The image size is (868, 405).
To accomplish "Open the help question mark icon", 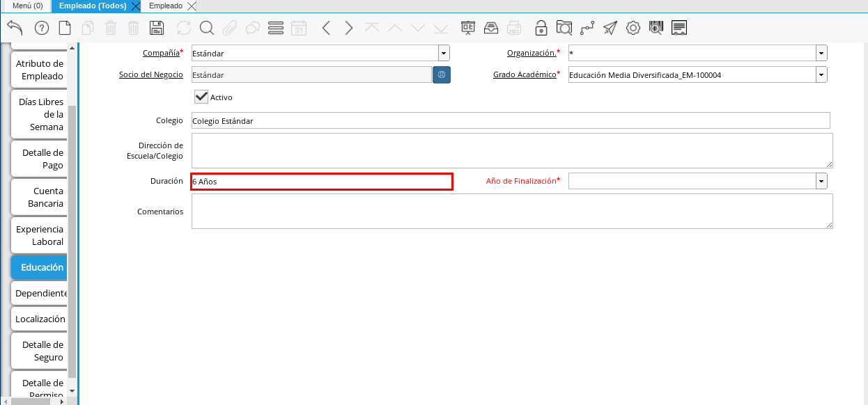I will click(41, 28).
